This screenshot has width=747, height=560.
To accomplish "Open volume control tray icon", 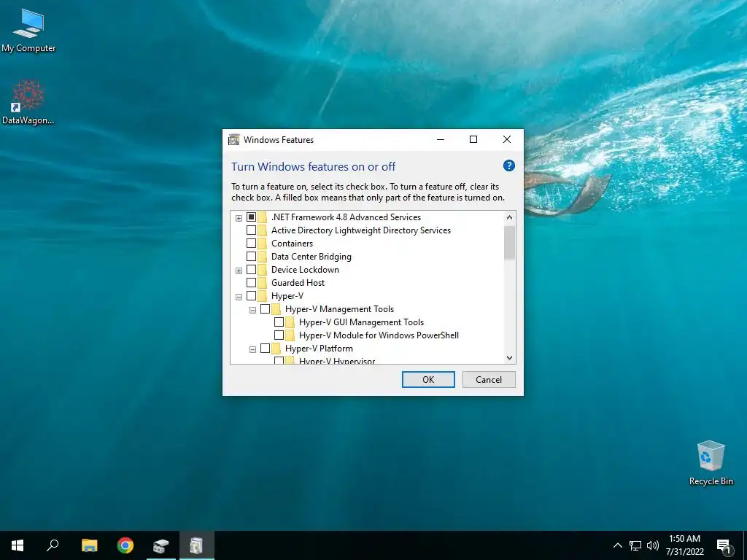I will tap(653, 545).
